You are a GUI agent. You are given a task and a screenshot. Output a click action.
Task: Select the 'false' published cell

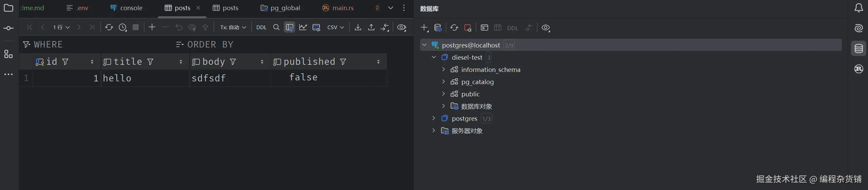click(329, 78)
